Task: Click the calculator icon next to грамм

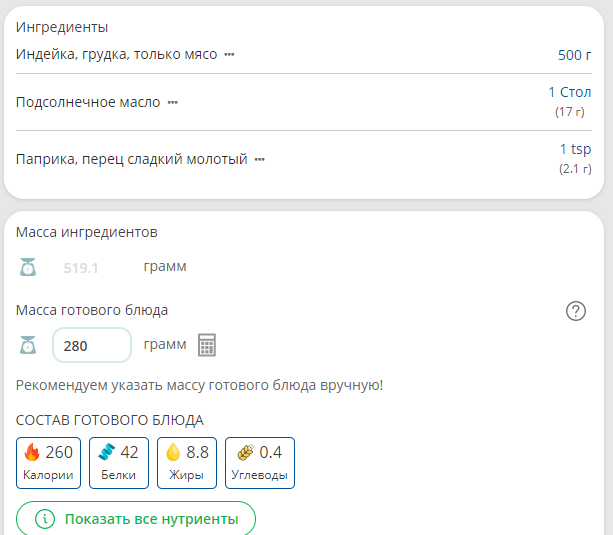Action: [207, 345]
